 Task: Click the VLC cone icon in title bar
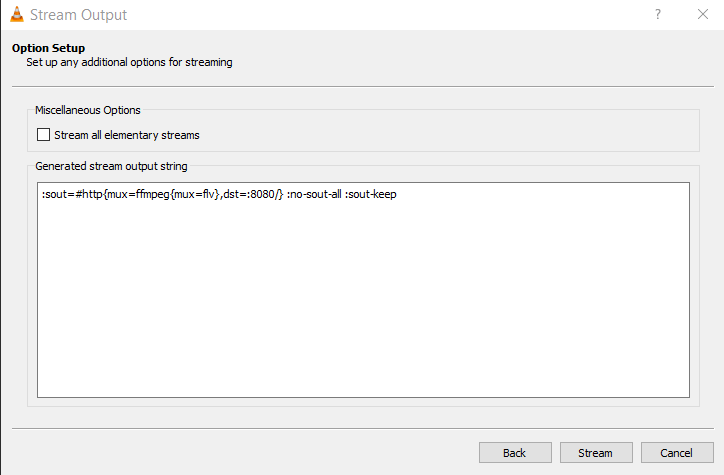tap(17, 14)
